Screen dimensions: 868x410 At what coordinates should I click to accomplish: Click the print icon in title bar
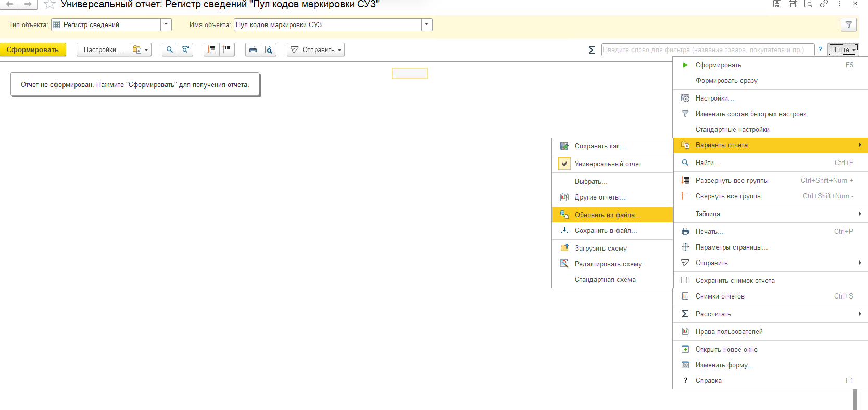(x=792, y=4)
